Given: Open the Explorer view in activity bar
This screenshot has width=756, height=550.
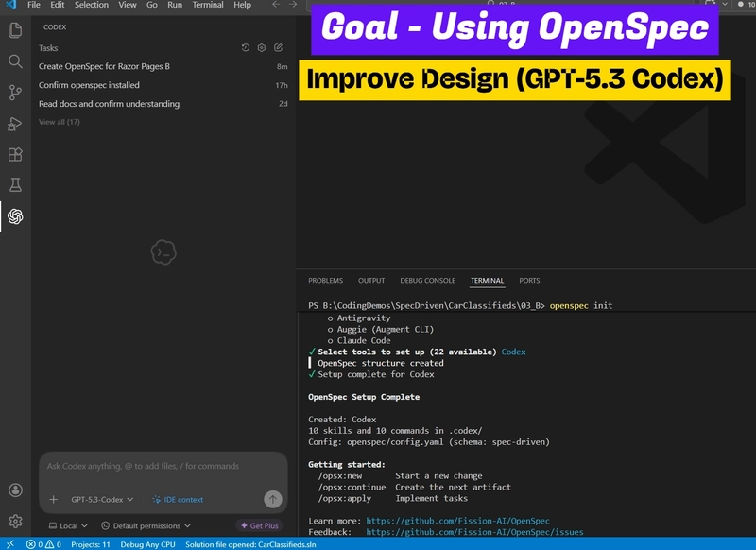Looking at the screenshot, I should click(15, 30).
